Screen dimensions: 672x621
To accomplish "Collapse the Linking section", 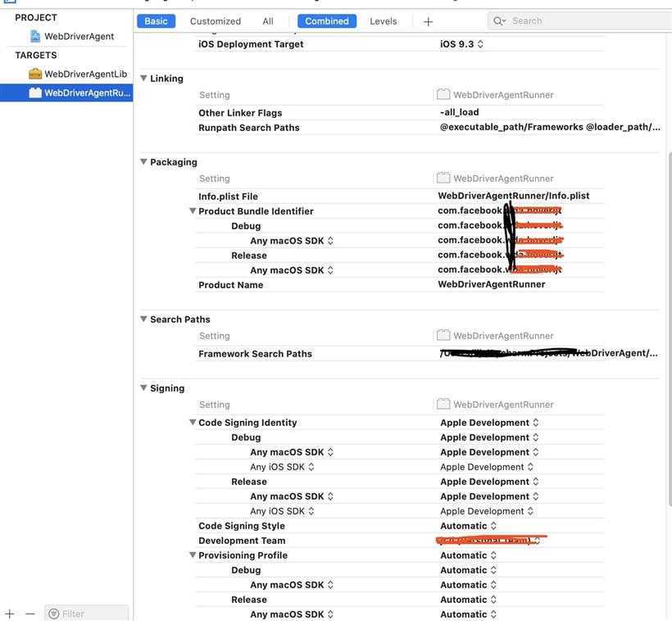I will click(x=143, y=79).
